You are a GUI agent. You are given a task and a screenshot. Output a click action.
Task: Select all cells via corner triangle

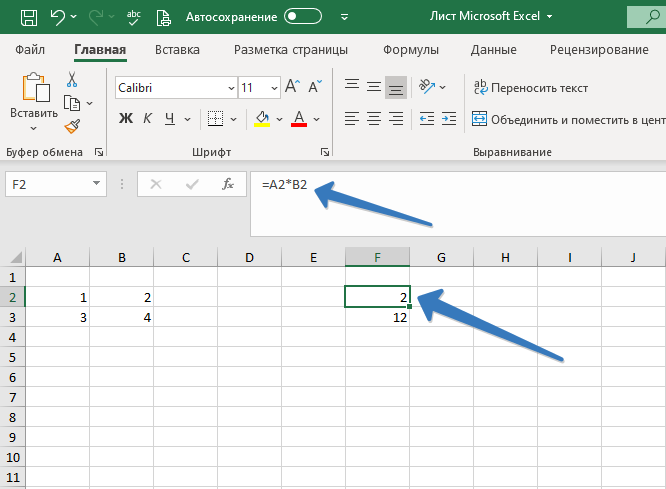(15, 257)
